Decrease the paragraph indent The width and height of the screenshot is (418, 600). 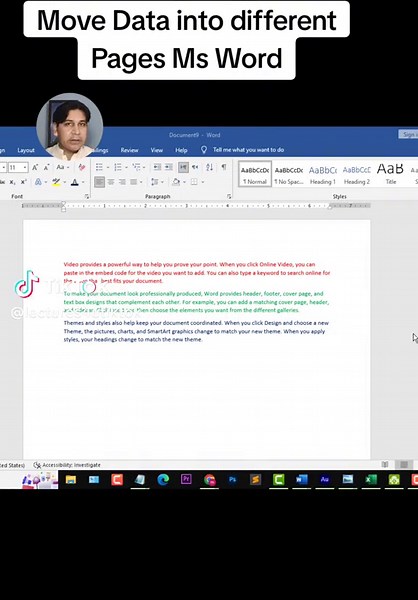click(157, 167)
